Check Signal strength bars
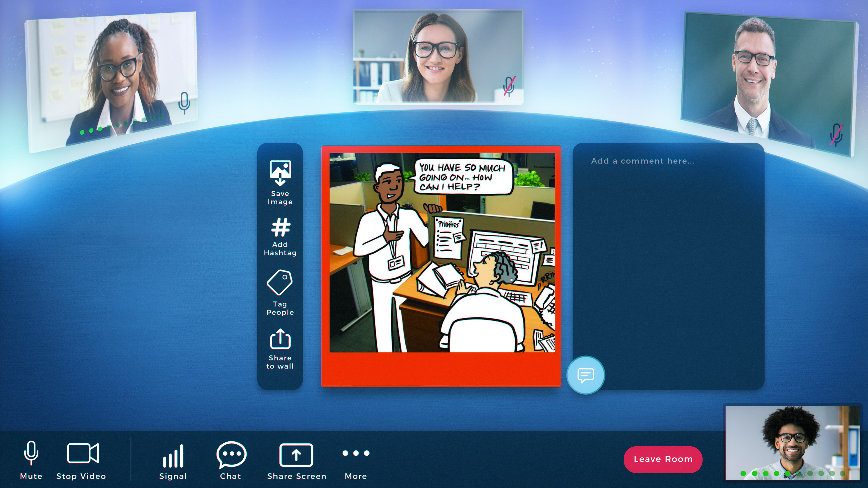The image size is (868, 488). (173, 456)
